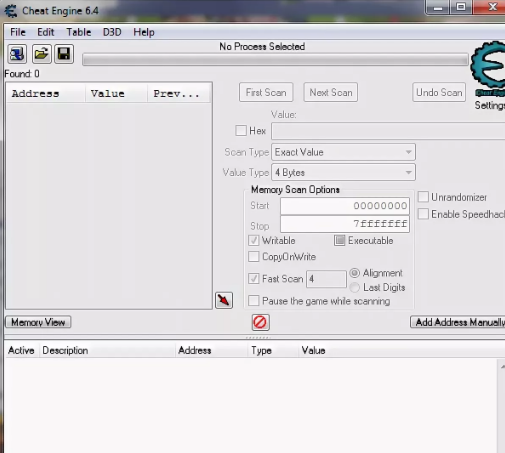This screenshot has height=453, width=505.
Task: Open the Memory View button
Action: coord(38,322)
